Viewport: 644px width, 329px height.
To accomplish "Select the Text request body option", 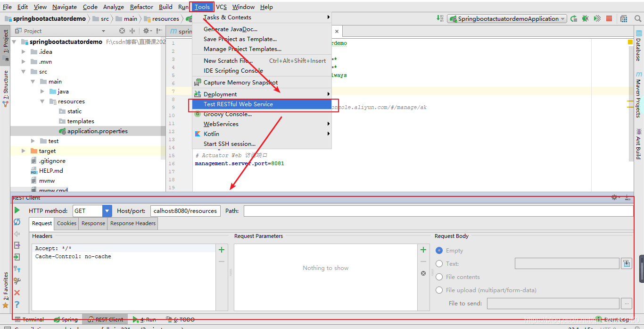I will pos(439,264).
